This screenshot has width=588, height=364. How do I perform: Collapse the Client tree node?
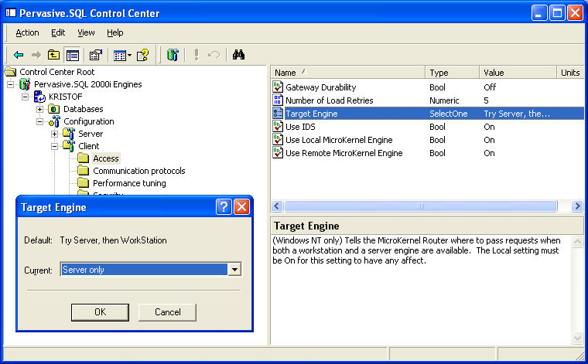[54, 146]
